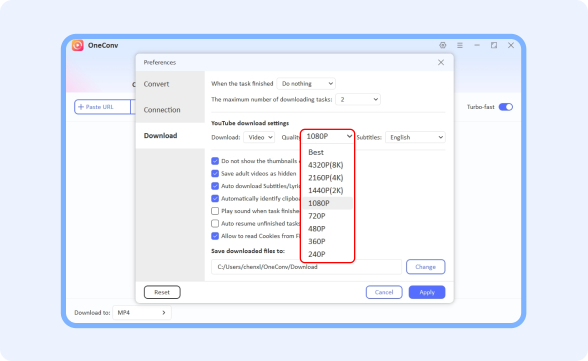Click the save path input field
This screenshot has height=361, width=588.
coord(306,267)
